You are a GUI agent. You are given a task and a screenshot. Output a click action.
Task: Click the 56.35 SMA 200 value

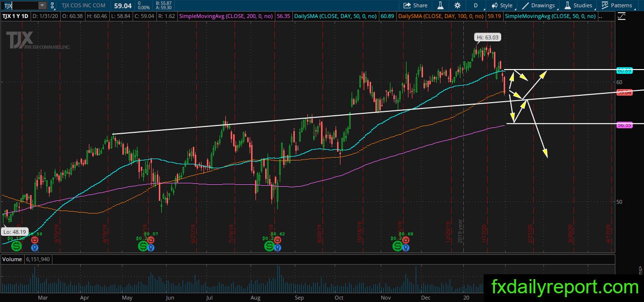tap(283, 16)
